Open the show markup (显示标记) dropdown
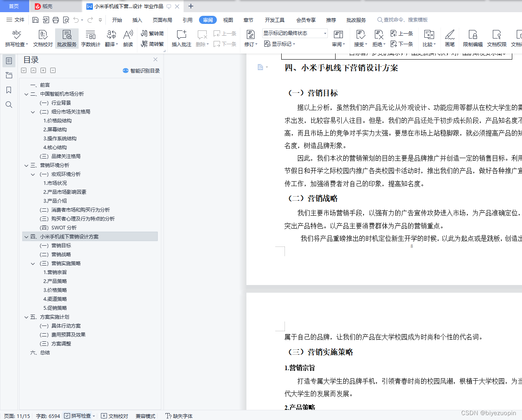The width and height of the screenshot is (522, 420). coord(280,44)
